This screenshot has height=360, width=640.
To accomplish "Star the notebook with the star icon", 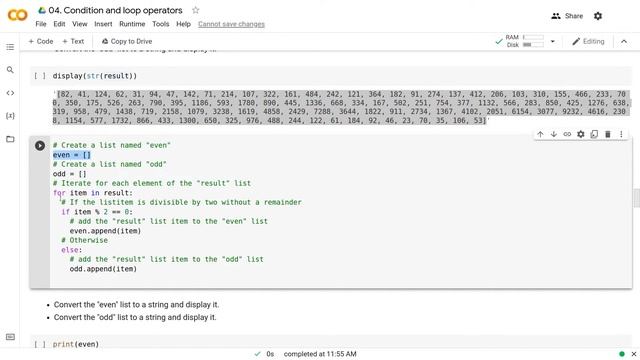I will [x=196, y=10].
